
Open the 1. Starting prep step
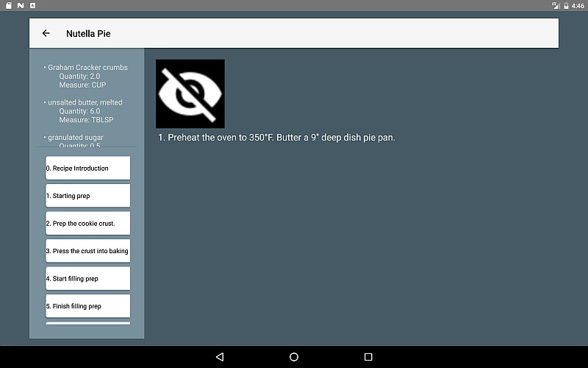[88, 195]
